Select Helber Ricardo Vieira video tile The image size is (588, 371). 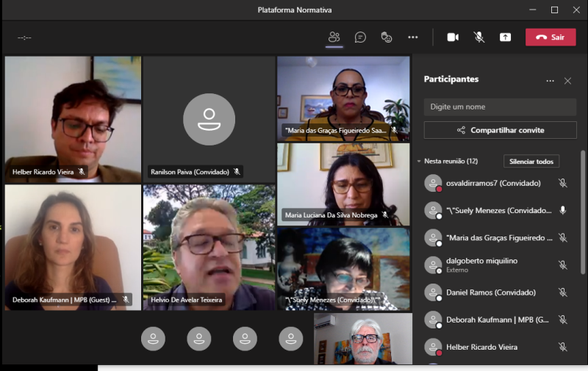pyautogui.click(x=73, y=119)
